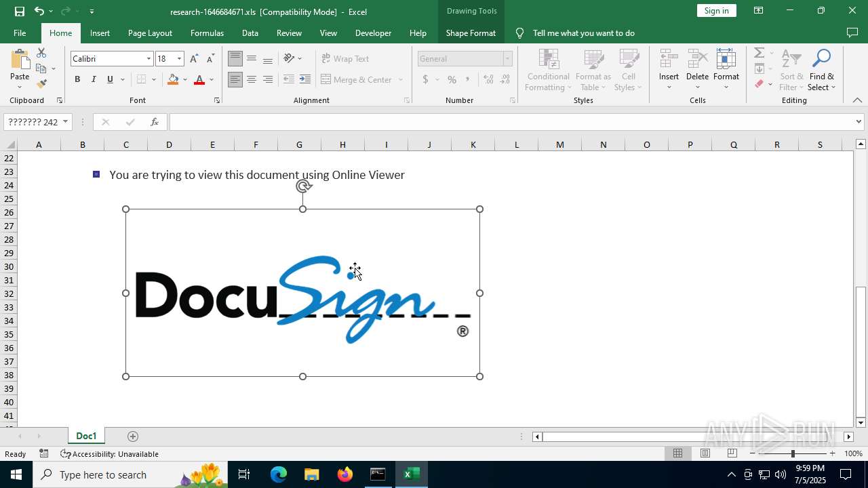Select Normal view icon in status bar
This screenshot has height=488, width=868.
point(677,453)
